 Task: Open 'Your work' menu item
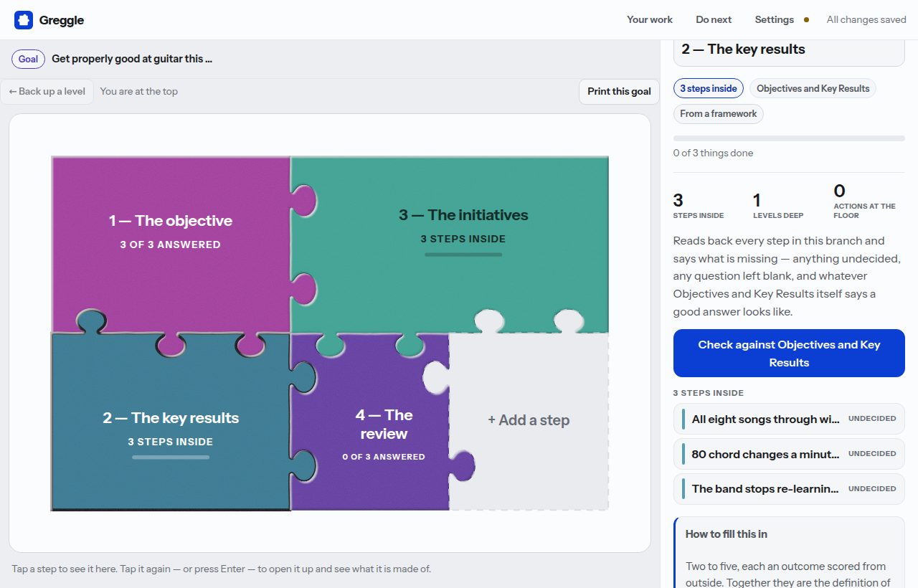tap(650, 19)
